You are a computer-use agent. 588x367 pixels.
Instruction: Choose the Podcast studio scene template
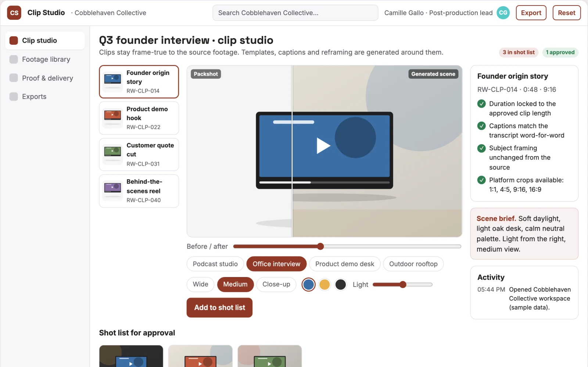click(x=215, y=264)
